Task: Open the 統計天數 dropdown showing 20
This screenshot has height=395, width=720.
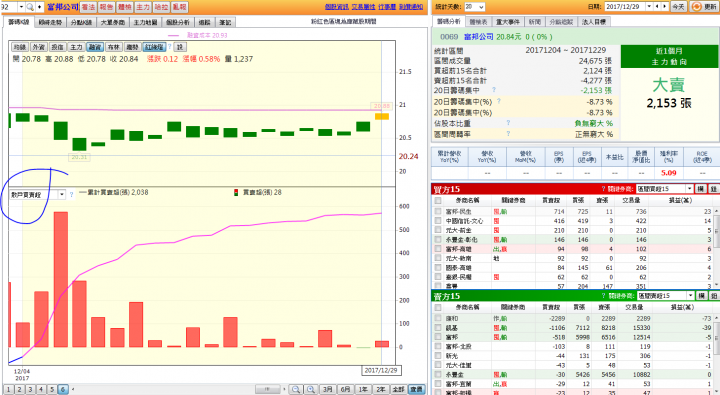Action: (x=474, y=7)
